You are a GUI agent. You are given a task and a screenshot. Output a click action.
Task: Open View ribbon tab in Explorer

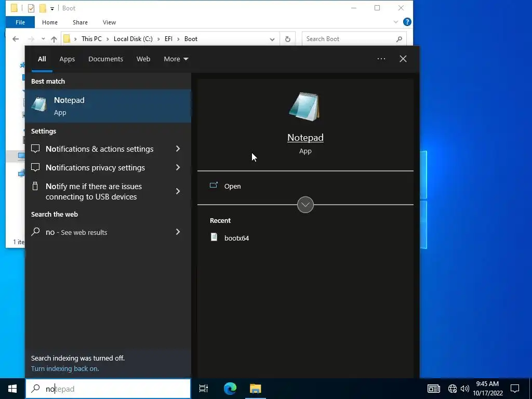point(109,22)
